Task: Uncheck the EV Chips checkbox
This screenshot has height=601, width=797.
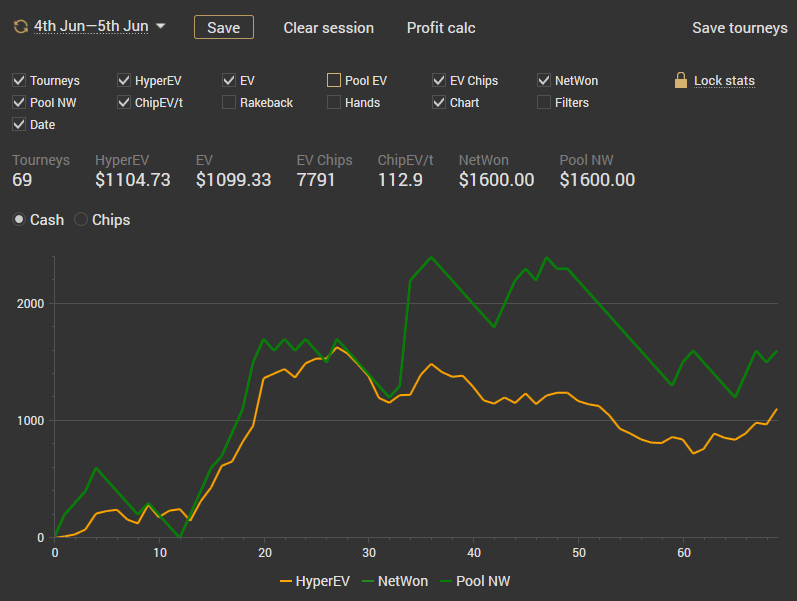Action: [x=439, y=80]
